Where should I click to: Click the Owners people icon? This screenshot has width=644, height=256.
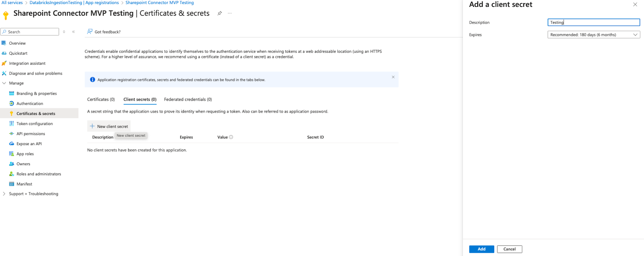click(12, 164)
